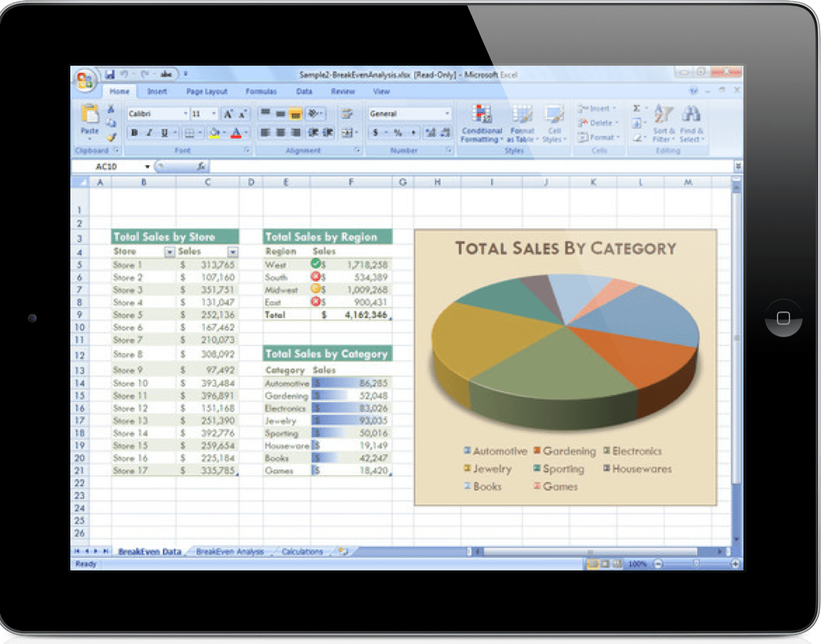The height and width of the screenshot is (644, 821).
Task: Click the Format button in Cells group
Action: [x=599, y=137]
